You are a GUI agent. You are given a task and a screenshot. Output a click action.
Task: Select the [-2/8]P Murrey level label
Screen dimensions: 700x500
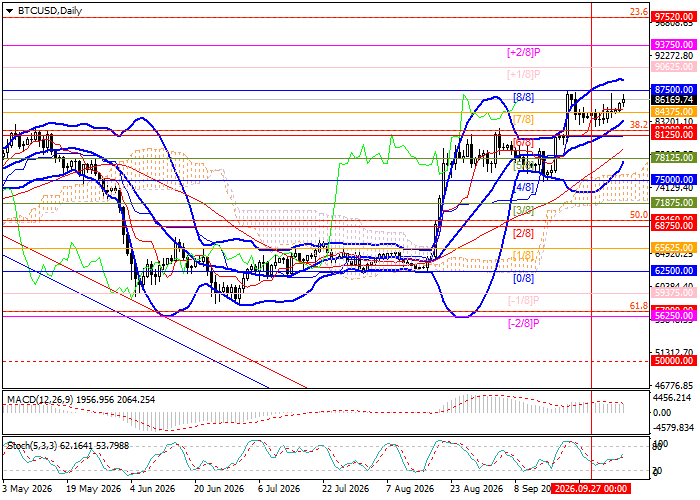(x=524, y=323)
